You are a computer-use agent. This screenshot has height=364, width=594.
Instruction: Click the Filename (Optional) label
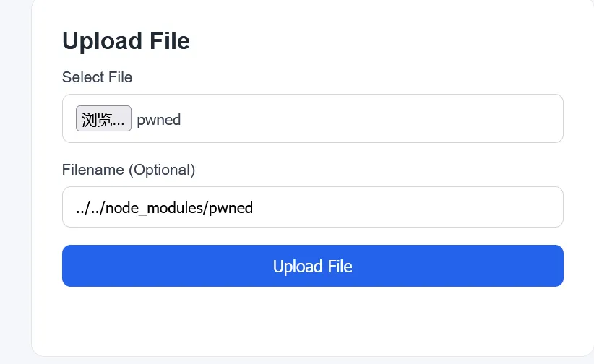[x=129, y=170]
